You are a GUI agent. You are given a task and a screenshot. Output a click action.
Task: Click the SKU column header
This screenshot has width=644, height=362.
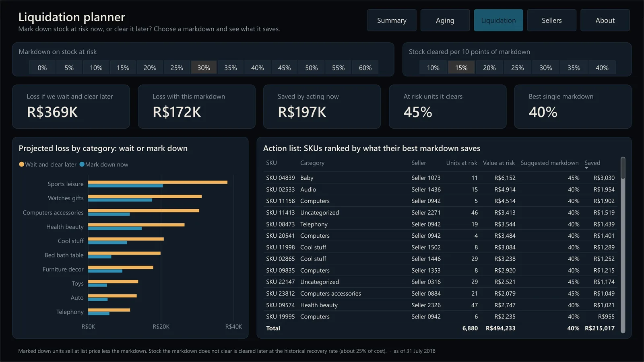271,163
